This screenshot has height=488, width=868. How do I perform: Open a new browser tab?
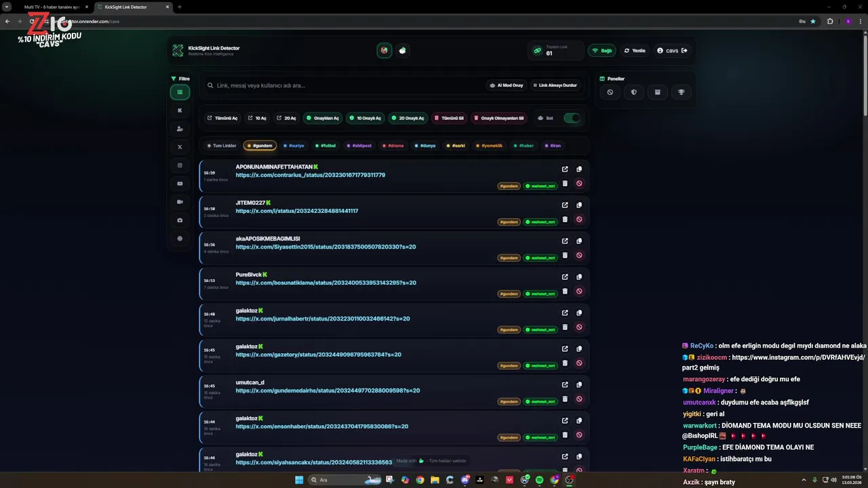[180, 7]
